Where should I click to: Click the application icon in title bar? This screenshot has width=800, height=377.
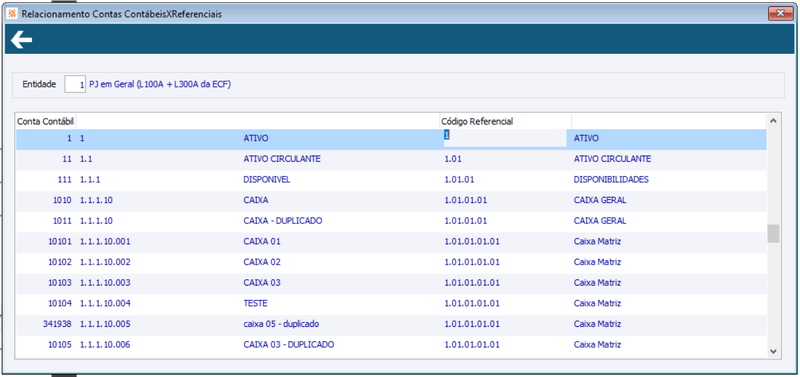[x=13, y=14]
